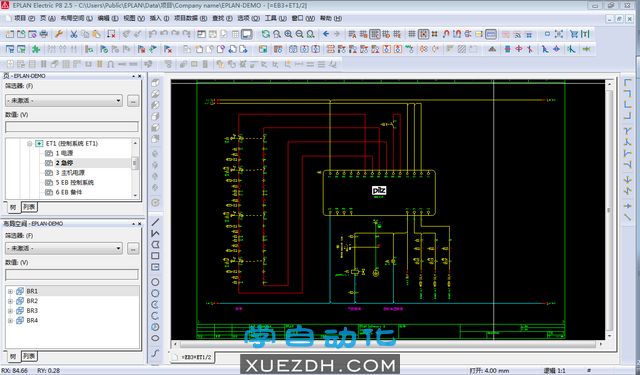640x375 pixels.
Task: Toggle the grid display button
Action: (x=412, y=34)
